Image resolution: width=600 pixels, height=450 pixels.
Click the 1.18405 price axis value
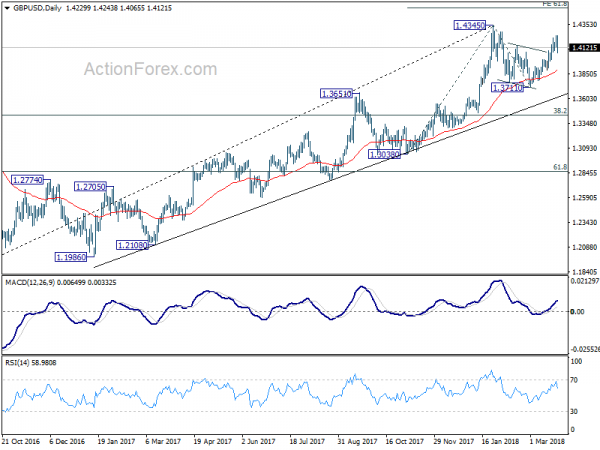pyautogui.click(x=584, y=272)
